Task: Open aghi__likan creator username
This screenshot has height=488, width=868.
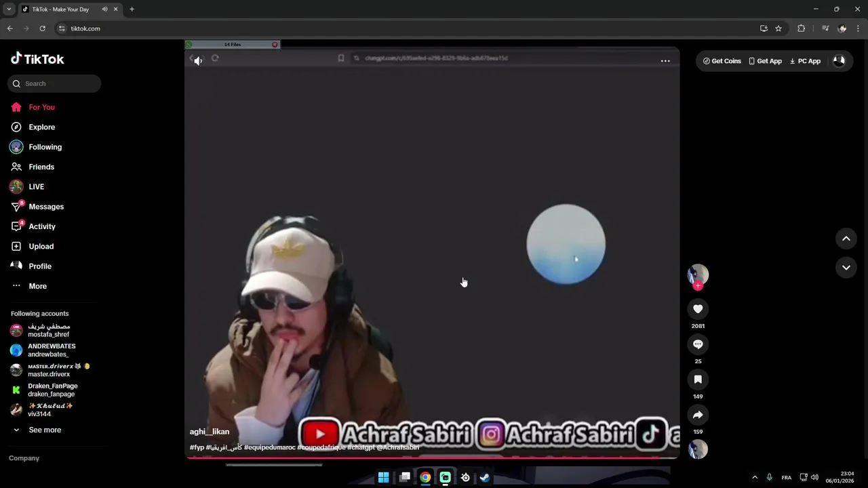Action: pyautogui.click(x=210, y=432)
